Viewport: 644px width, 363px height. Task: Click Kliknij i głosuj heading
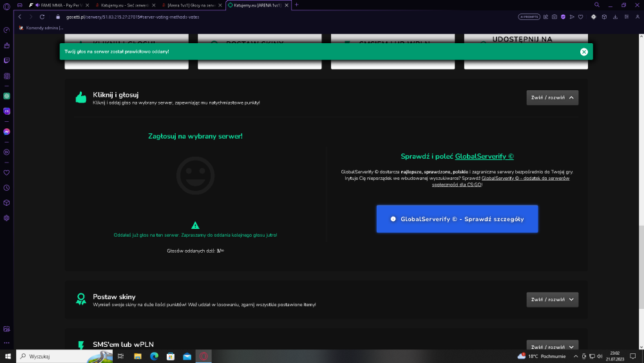[x=116, y=95]
